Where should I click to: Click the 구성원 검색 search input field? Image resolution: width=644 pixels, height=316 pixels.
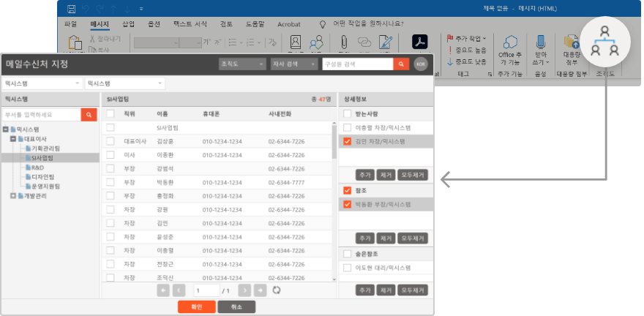358,64
